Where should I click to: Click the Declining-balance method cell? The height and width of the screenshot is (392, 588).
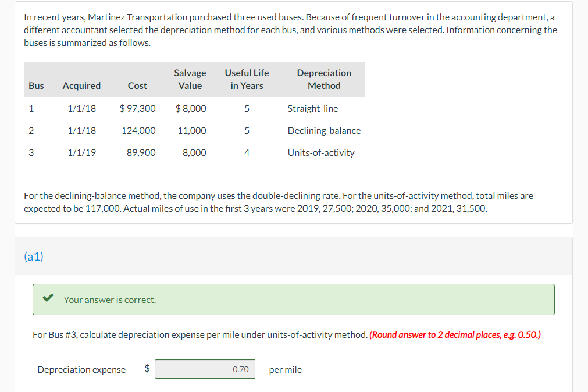pos(324,130)
